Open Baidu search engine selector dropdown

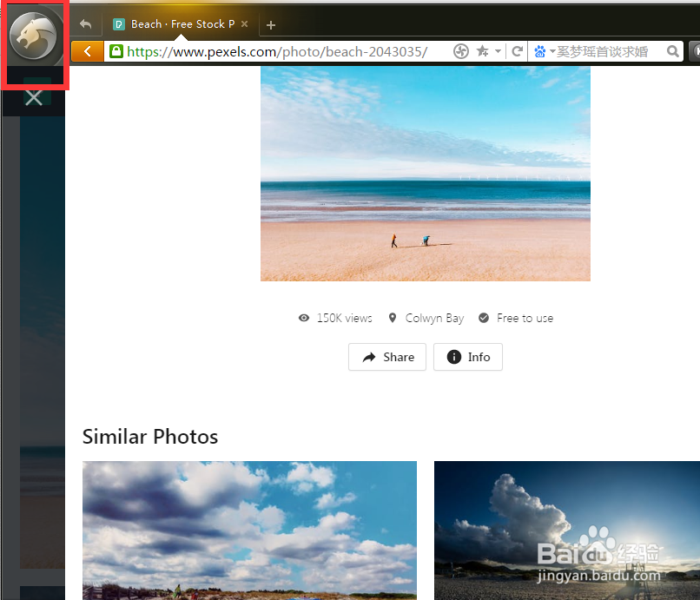coord(545,51)
